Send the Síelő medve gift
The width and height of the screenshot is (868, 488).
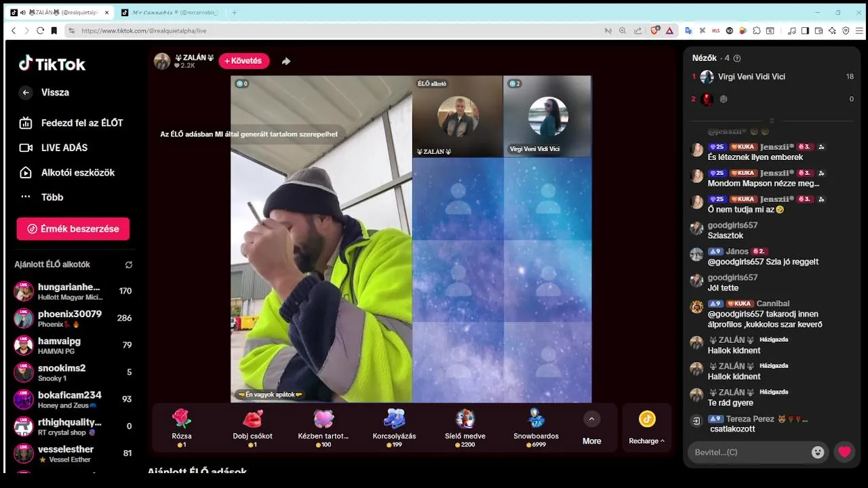click(x=465, y=428)
